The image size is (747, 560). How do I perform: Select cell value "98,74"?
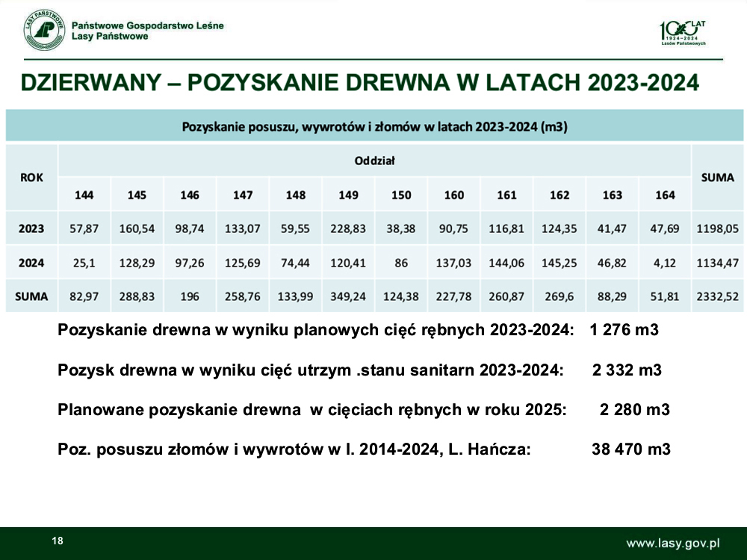point(190,229)
